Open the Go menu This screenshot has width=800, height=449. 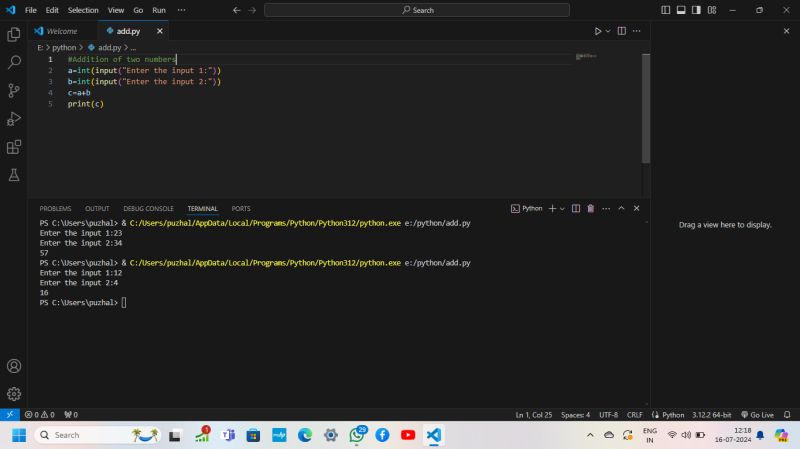[138, 10]
